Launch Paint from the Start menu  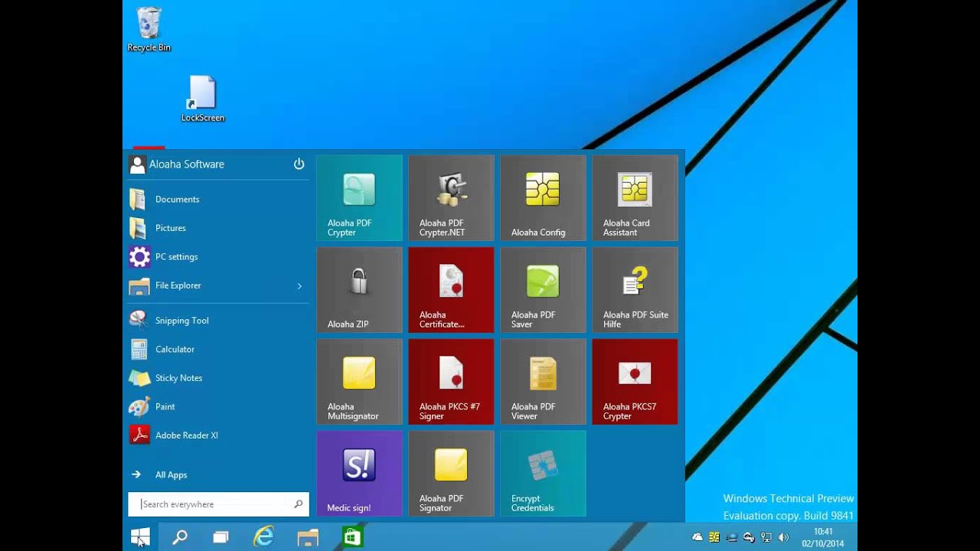218,406
